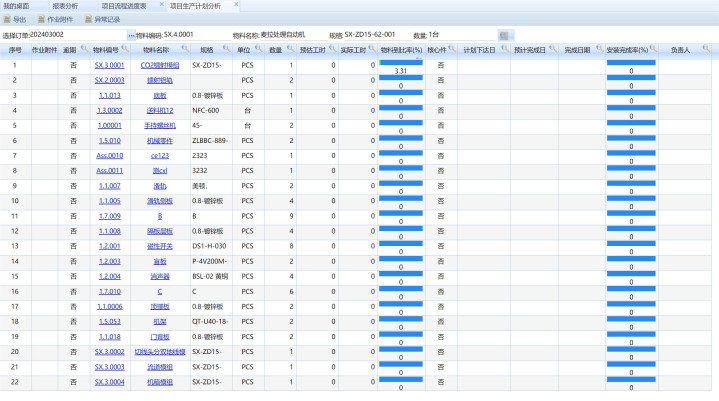Click search icon beside 物料编号 header

(128, 49)
